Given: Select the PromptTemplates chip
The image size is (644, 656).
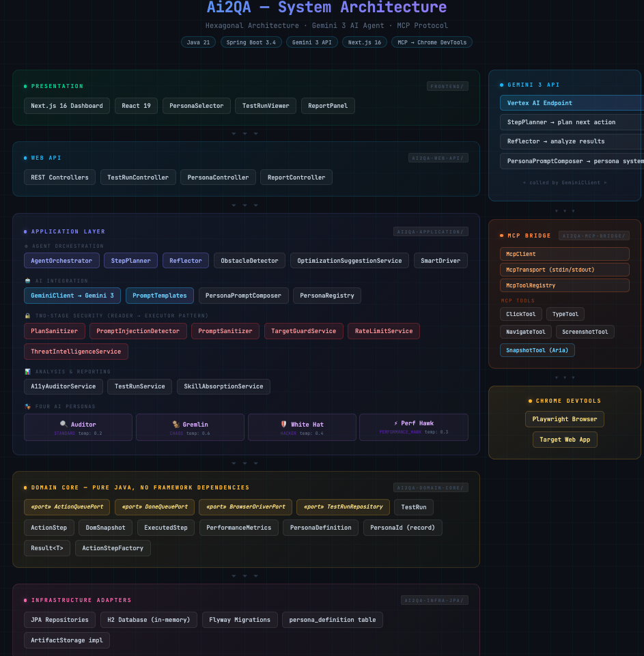Looking at the screenshot, I should pos(159,296).
